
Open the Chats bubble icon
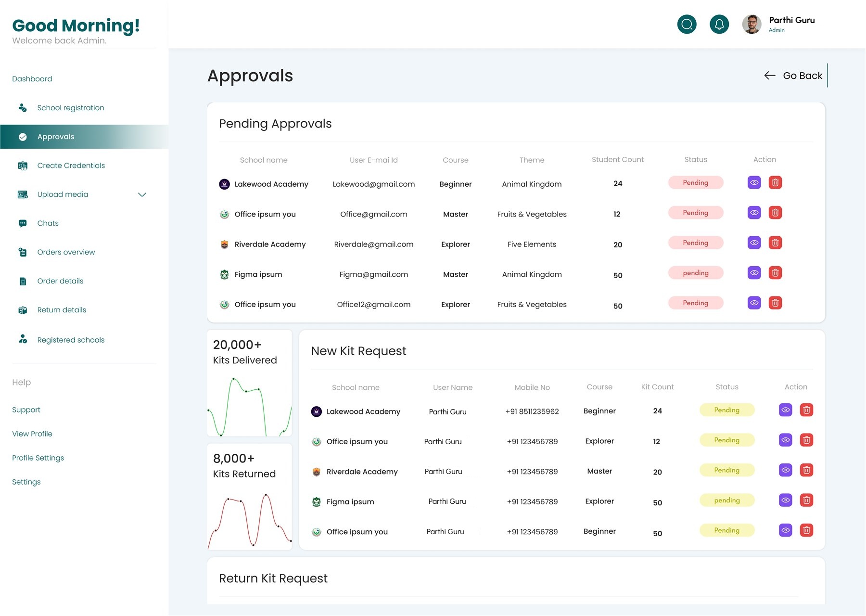click(x=23, y=223)
